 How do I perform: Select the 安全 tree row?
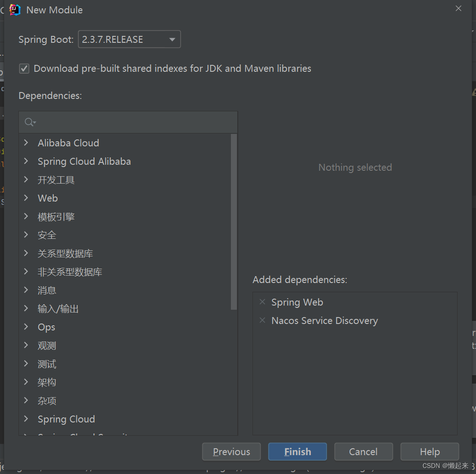(125, 235)
